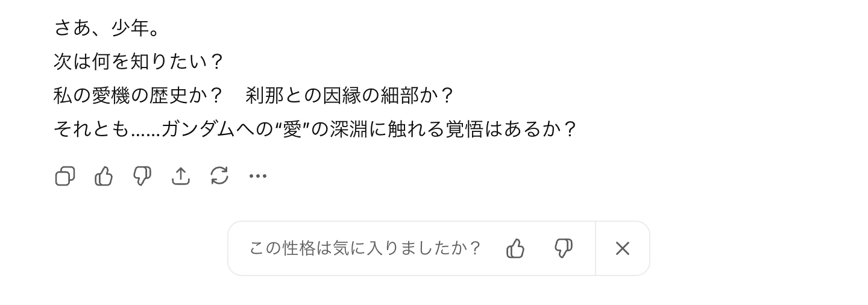Click the phrase '刹那との因縁の細部か？'
The image size is (868, 305).
point(350,95)
